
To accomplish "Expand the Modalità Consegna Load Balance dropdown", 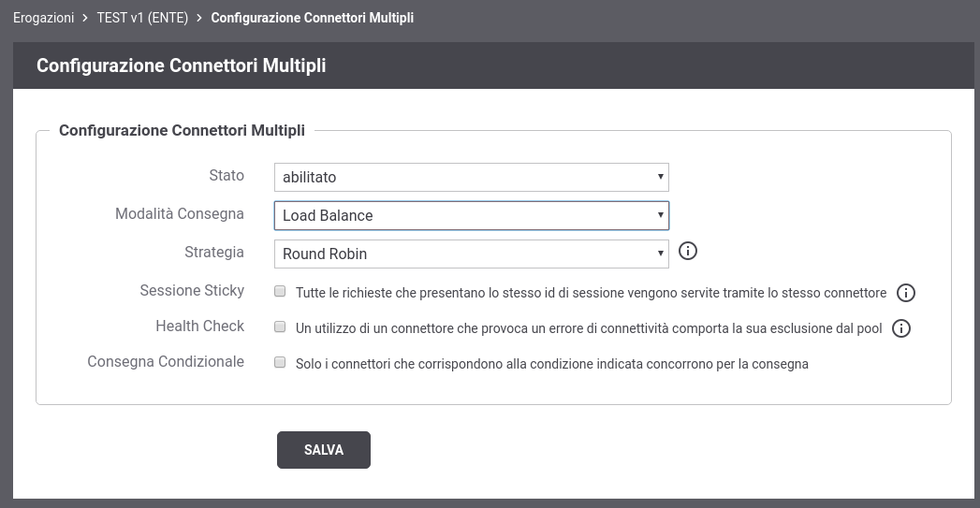I will point(471,215).
